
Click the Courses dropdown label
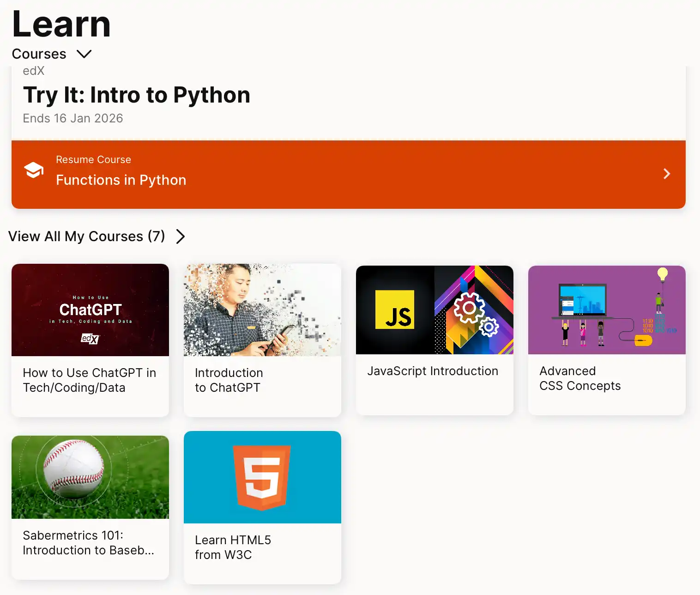tap(39, 54)
